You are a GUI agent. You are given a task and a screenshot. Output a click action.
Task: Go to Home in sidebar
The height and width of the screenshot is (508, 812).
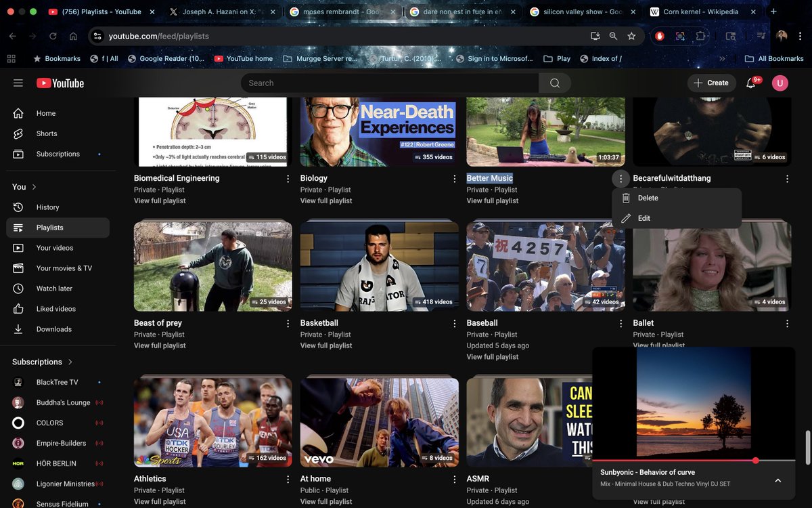coord(58,113)
